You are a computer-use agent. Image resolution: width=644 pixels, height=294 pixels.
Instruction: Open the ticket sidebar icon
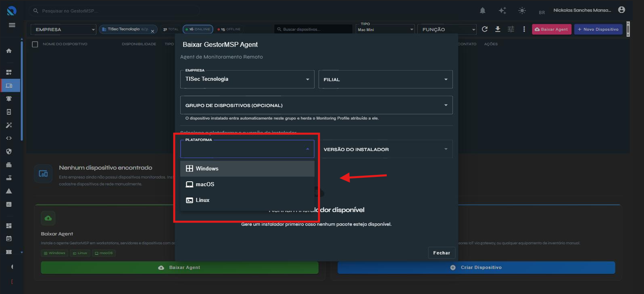[9, 252]
